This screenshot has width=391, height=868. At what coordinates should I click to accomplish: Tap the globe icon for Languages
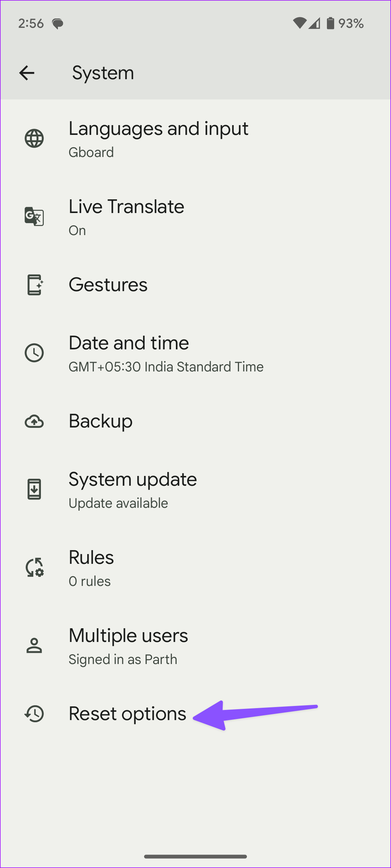(x=34, y=139)
